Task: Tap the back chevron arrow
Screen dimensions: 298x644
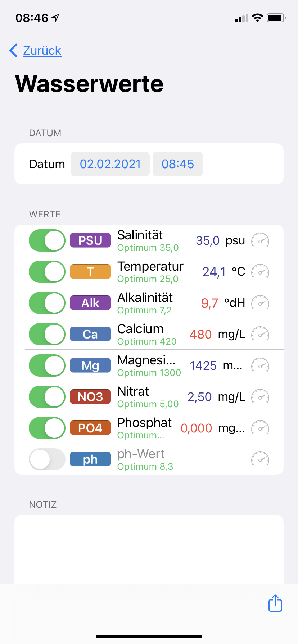Action: click(14, 51)
